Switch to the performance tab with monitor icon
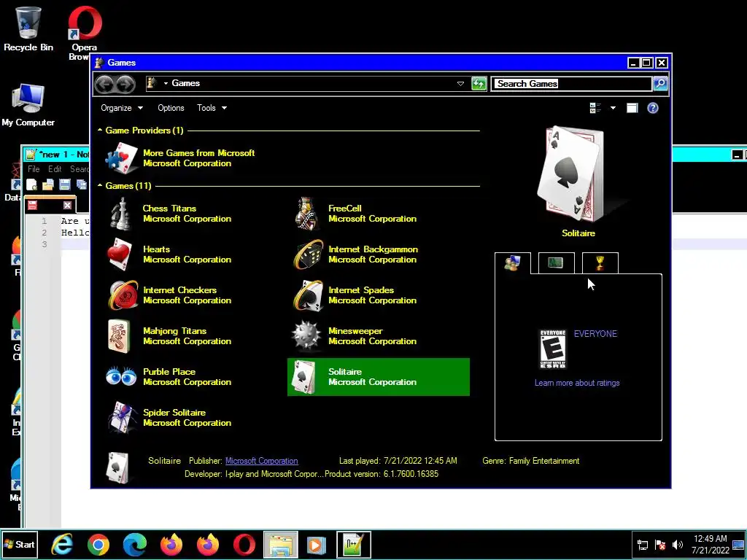The image size is (747, 560). coord(556,262)
